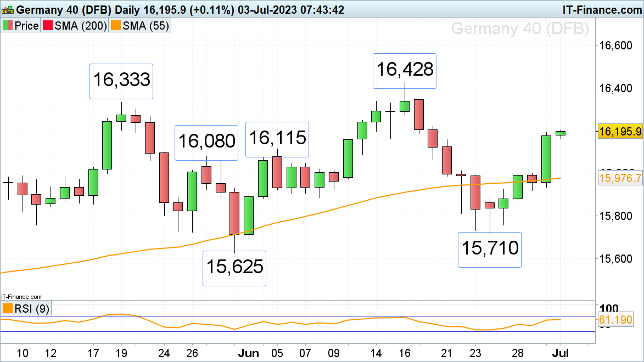Screen dimensions: 644x362
Task: Click the 15,800 price axis label
Action: click(x=615, y=216)
